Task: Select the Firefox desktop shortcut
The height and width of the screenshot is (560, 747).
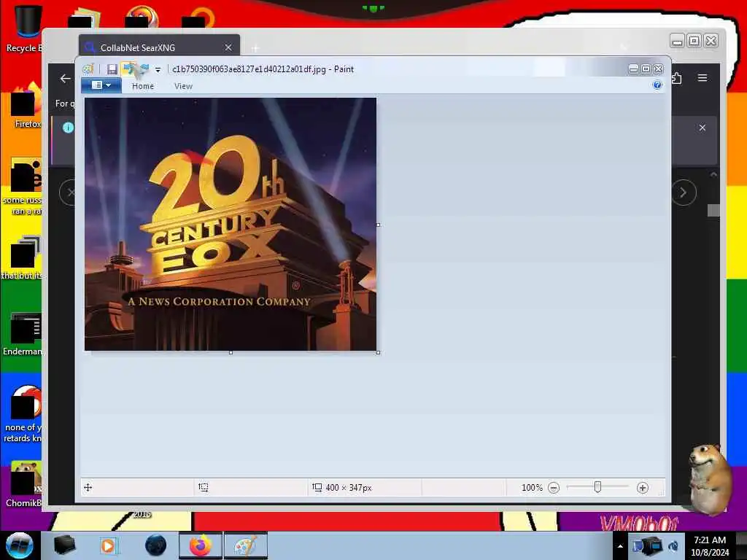Action: pos(27,106)
